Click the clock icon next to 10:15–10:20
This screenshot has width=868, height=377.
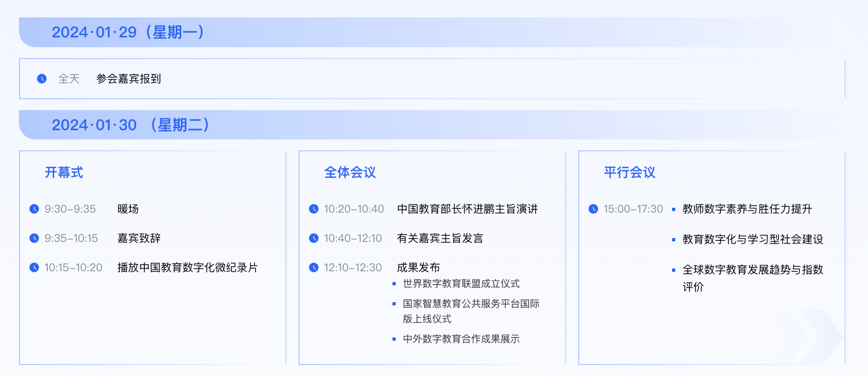coord(34,267)
